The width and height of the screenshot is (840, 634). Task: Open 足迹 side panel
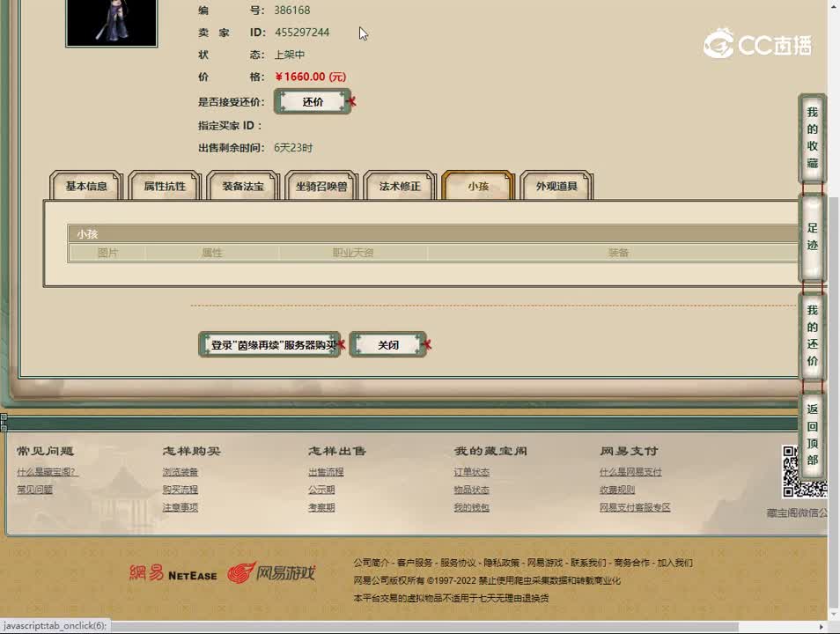coord(812,237)
